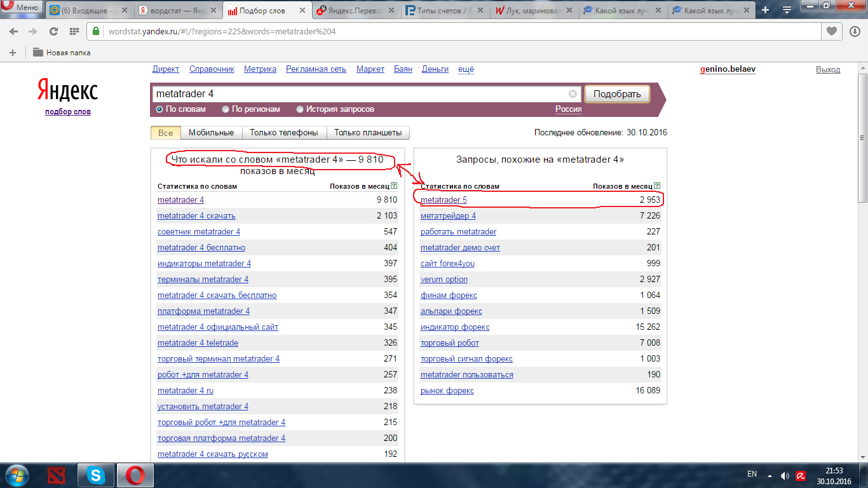Open the метатрейдер 4 similar query link
The height and width of the screenshot is (488, 868).
448,215
